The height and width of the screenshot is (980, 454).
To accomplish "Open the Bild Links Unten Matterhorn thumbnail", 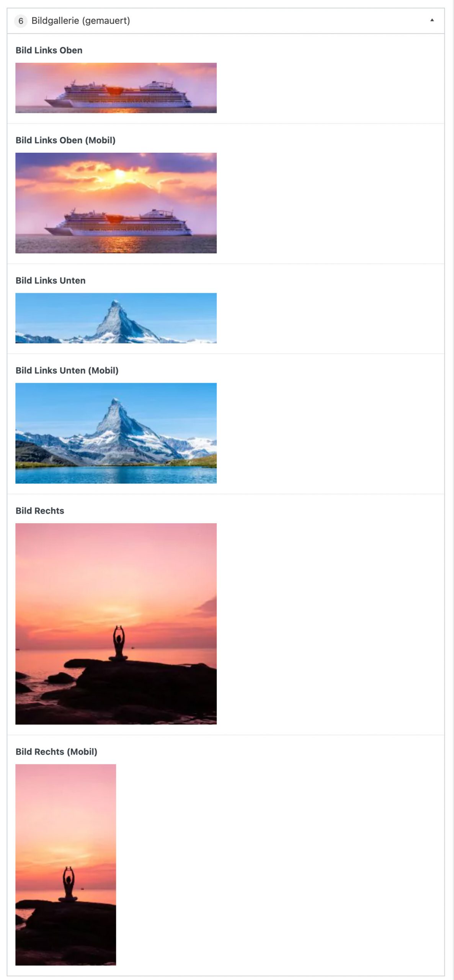I will pyautogui.click(x=116, y=318).
